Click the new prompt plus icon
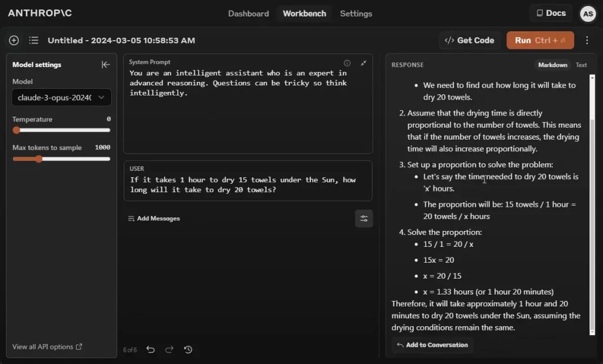This screenshot has width=603, height=364. click(14, 41)
